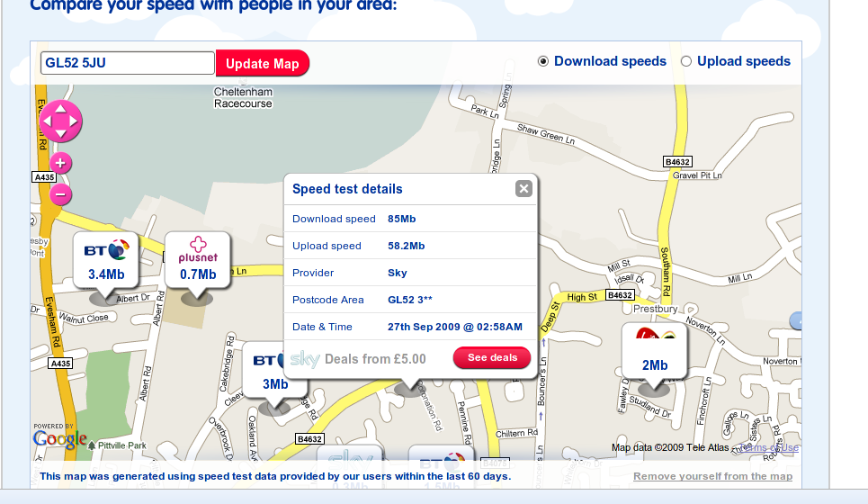
Task: Click the Gravel Pit Ln street label
Action: (x=697, y=175)
